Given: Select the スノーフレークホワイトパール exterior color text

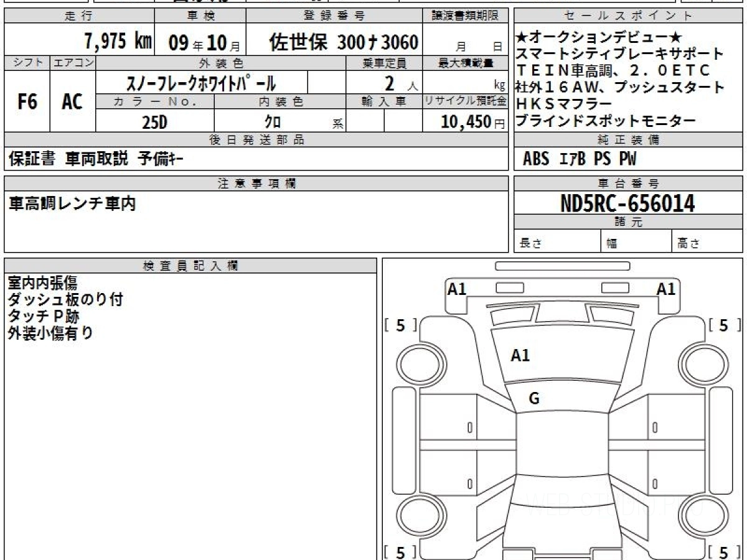Looking at the screenshot, I should (201, 83).
